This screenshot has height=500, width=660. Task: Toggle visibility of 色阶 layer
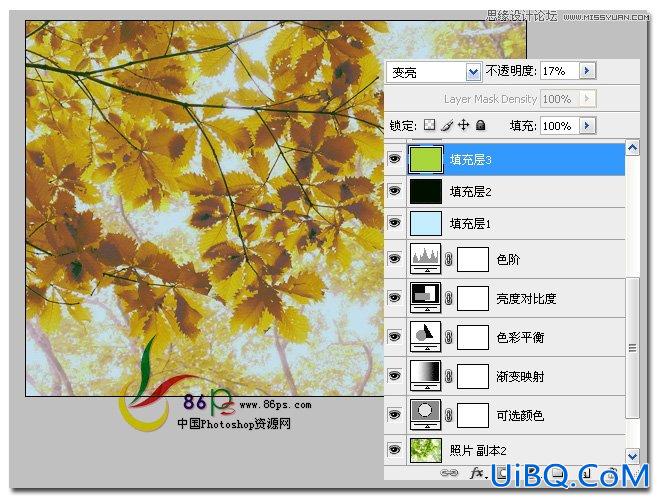(x=394, y=258)
